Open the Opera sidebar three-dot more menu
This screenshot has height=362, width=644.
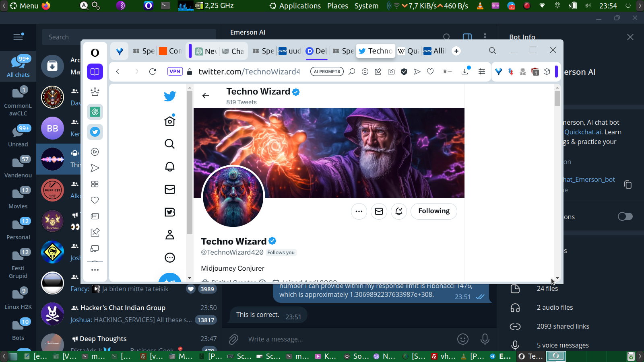[95, 270]
